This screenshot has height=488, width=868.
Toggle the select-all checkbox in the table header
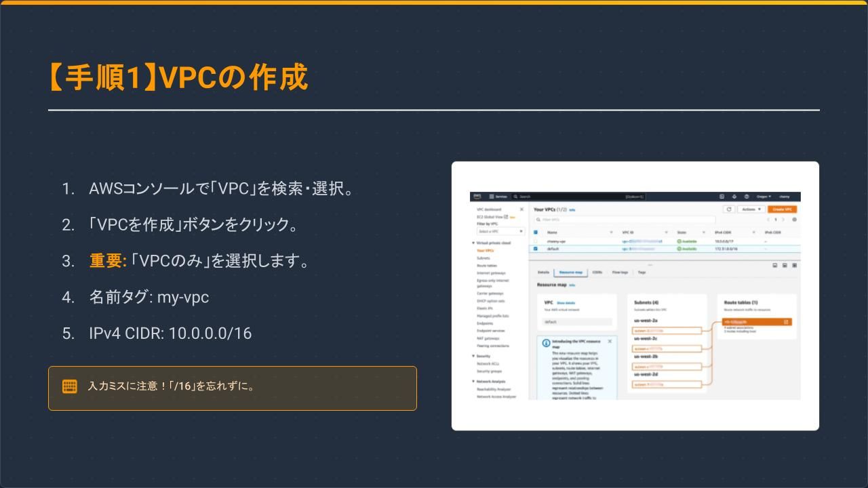coord(535,231)
